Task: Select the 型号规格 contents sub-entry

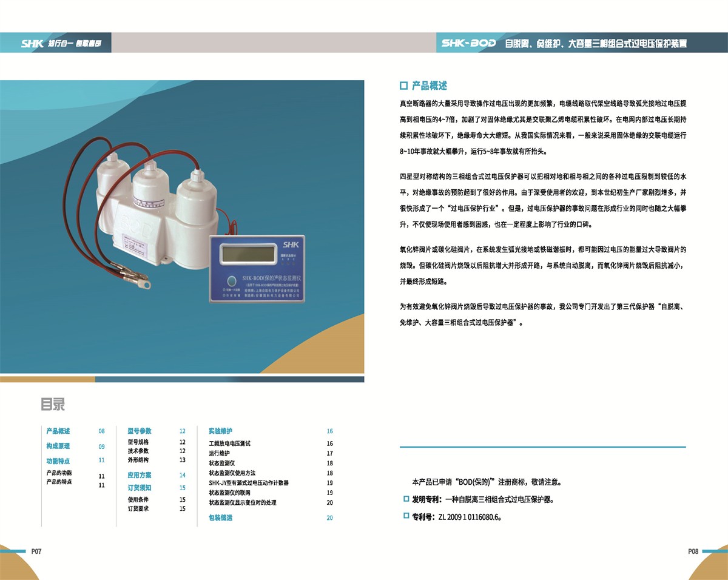Action: point(138,442)
